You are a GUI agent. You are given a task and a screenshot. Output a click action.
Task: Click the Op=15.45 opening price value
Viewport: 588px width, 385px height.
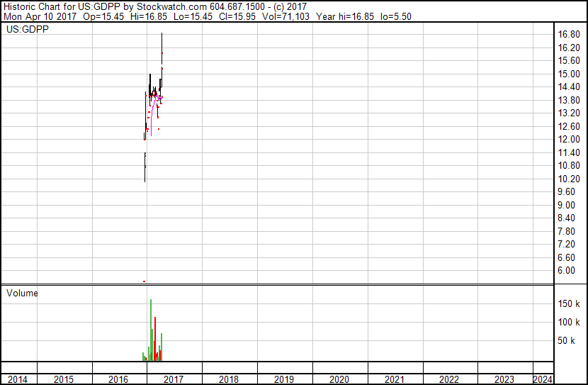pos(103,16)
